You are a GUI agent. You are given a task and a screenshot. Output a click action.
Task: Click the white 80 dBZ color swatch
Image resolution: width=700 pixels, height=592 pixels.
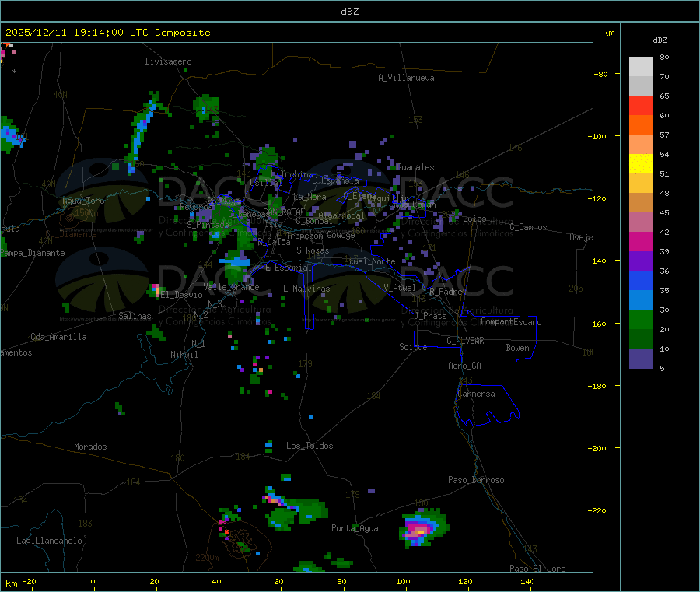click(641, 67)
